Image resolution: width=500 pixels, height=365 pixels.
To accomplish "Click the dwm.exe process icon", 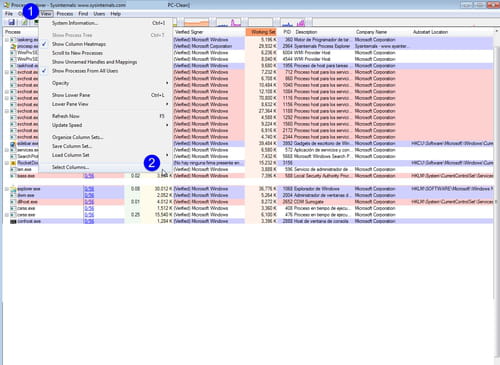I will point(13,195).
